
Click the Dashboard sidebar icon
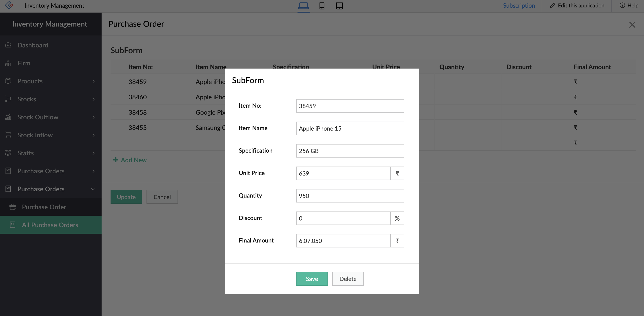[8, 45]
